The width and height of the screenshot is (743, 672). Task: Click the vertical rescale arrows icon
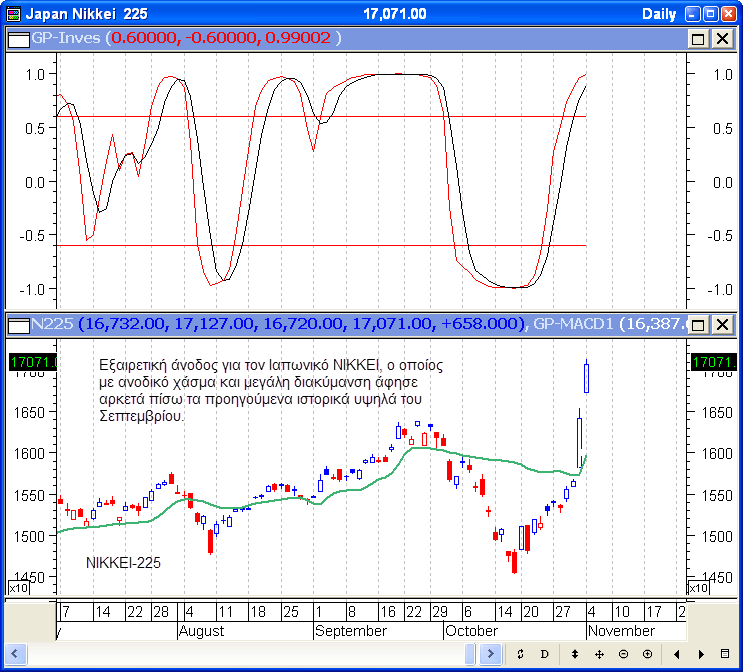[x=574, y=654]
